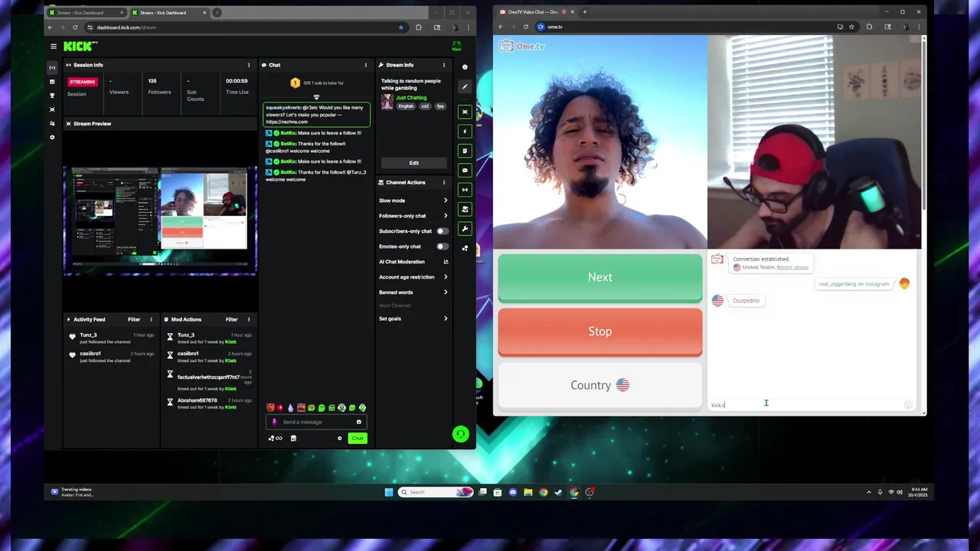
Task: Insert the first red emote in chat
Action: click(x=270, y=408)
